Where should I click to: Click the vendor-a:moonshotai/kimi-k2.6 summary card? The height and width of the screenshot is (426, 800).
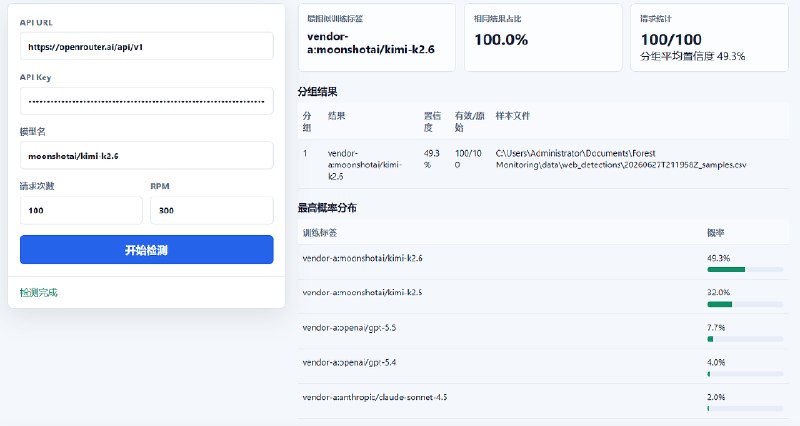pos(377,37)
